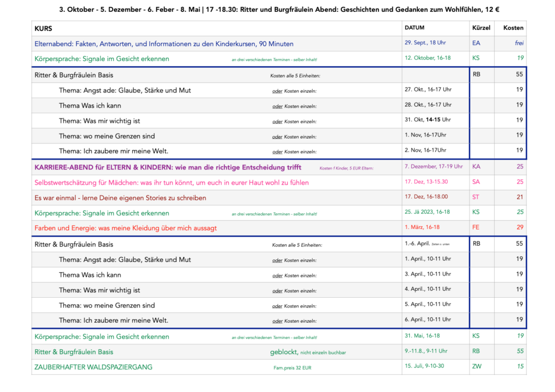Click the date "9.-11.8., 9-11 Uhr"
Image resolution: width=555 pixels, height=392 pixels.
(426, 351)
